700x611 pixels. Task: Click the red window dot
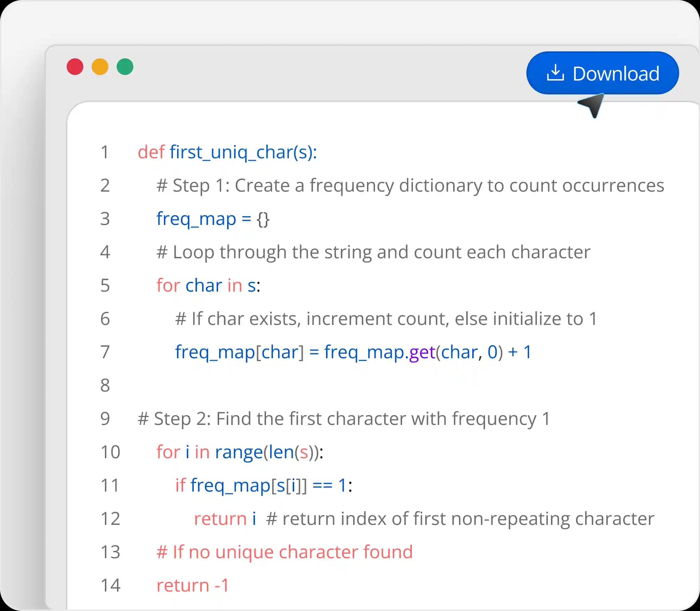pos(75,67)
